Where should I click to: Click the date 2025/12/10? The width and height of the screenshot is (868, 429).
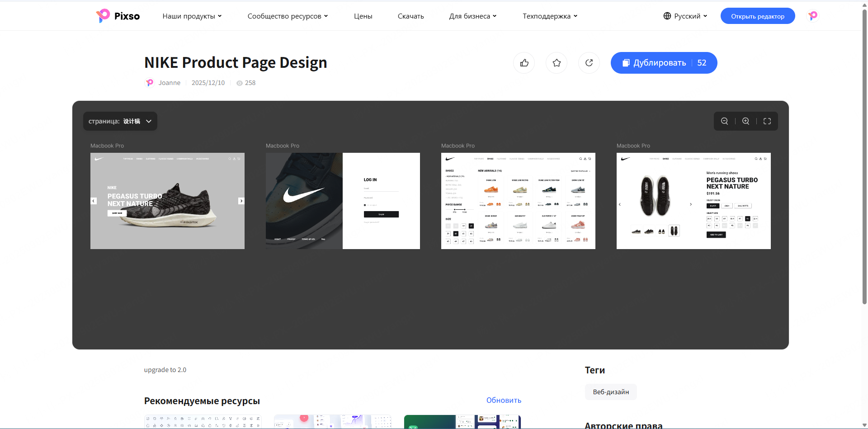(x=208, y=83)
